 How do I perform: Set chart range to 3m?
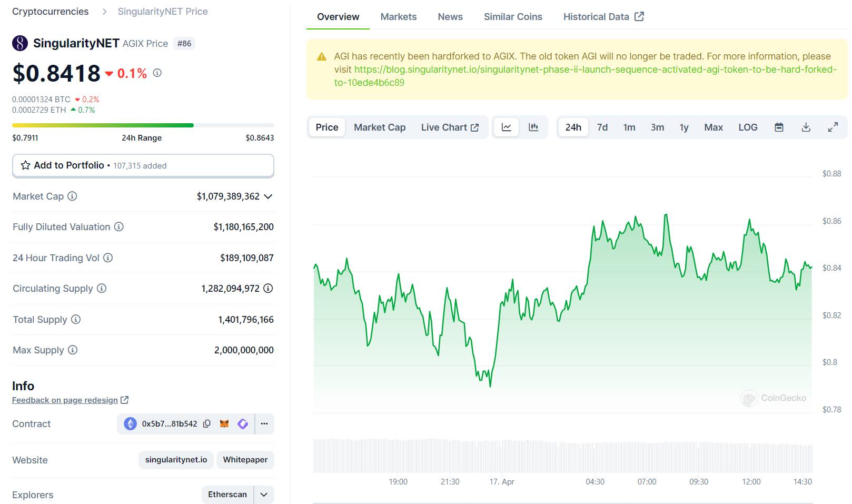(657, 127)
